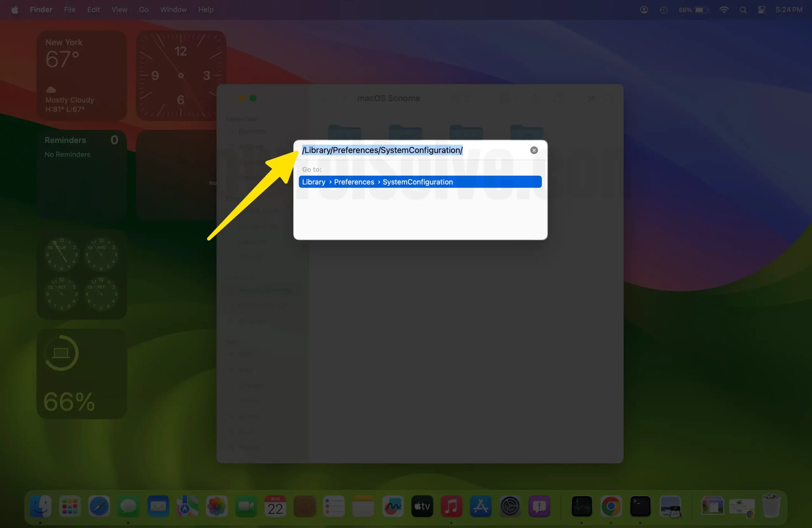Open Contacts from the Dock
Image resolution: width=812 pixels, height=528 pixels.
click(305, 506)
